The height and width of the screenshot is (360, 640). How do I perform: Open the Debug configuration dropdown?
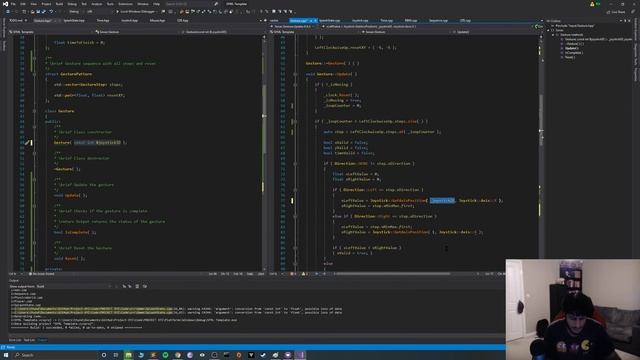[76, 11]
